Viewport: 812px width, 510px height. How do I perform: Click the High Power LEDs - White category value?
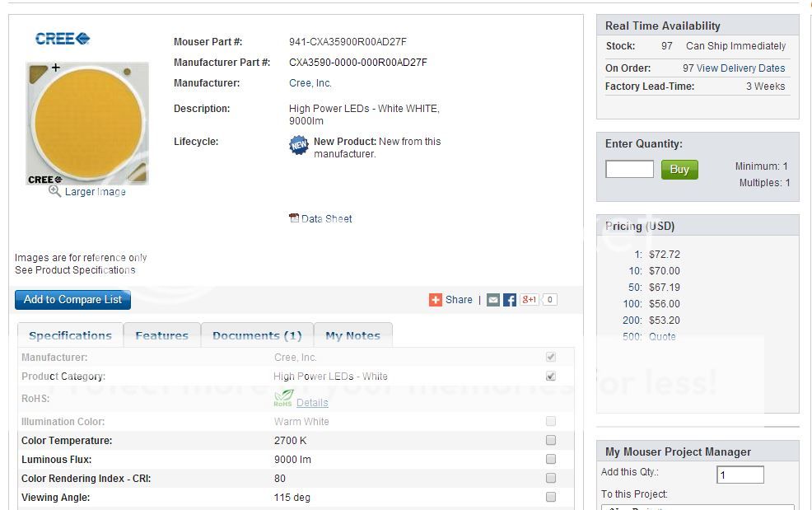330,377
